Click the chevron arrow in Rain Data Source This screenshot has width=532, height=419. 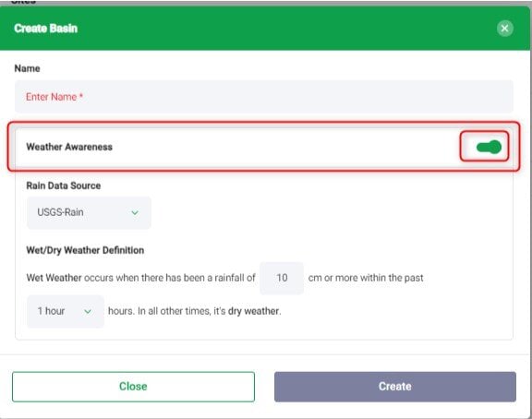pos(135,213)
